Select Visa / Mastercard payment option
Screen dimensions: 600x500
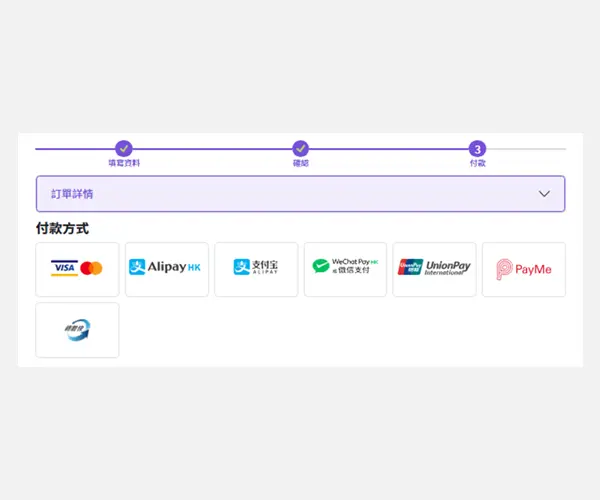point(77,269)
